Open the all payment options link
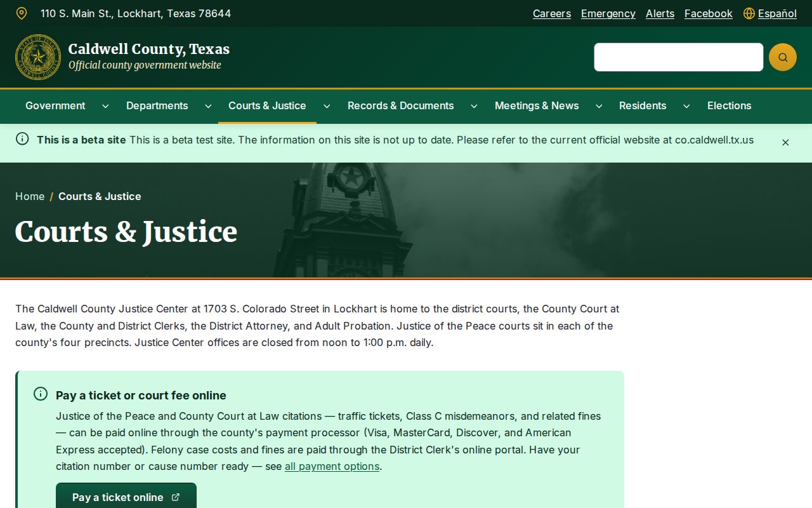 click(x=332, y=466)
